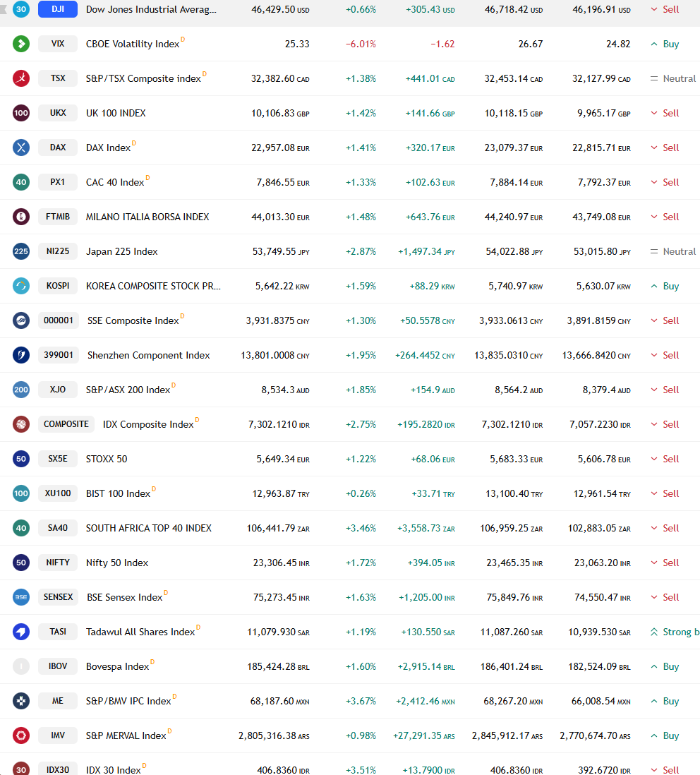Click the KOSPI low value 5,630.07 KRW

pyautogui.click(x=603, y=286)
